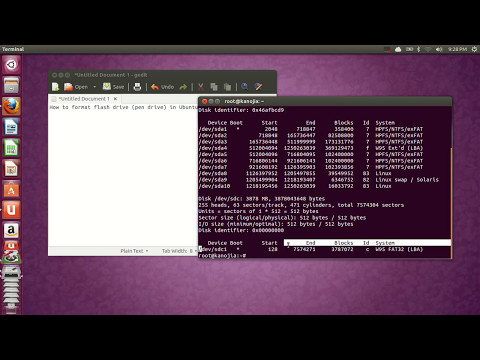Image resolution: width=480 pixels, height=360 pixels.
Task: Click the red recording indicator in panel
Action: point(387,49)
